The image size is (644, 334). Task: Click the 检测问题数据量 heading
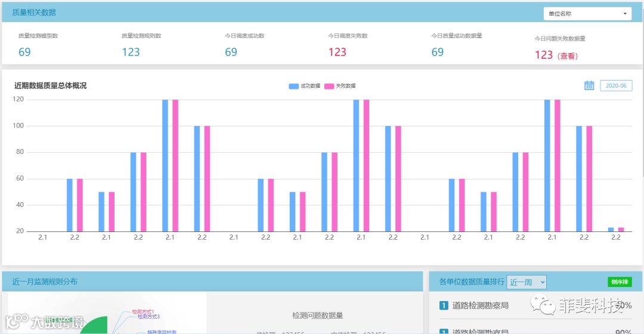click(x=317, y=316)
